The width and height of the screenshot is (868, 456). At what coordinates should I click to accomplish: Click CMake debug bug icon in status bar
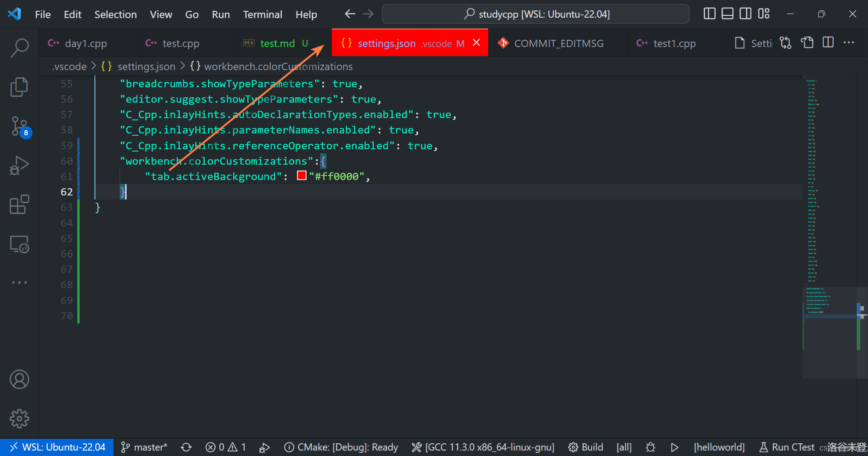tap(651, 447)
